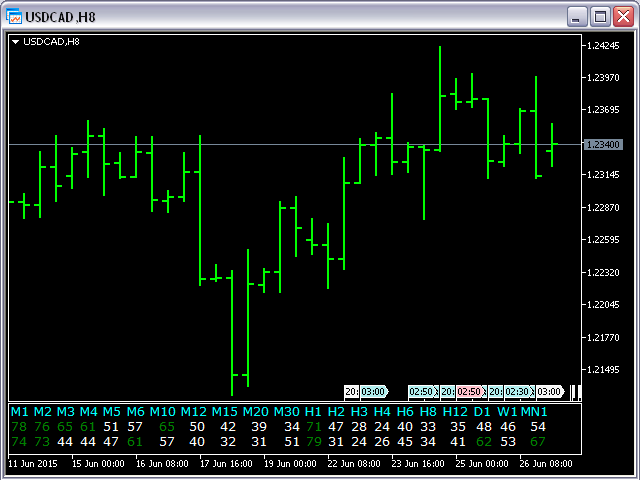Click the H3 timeframe label
The height and width of the screenshot is (480, 640).
tap(359, 411)
